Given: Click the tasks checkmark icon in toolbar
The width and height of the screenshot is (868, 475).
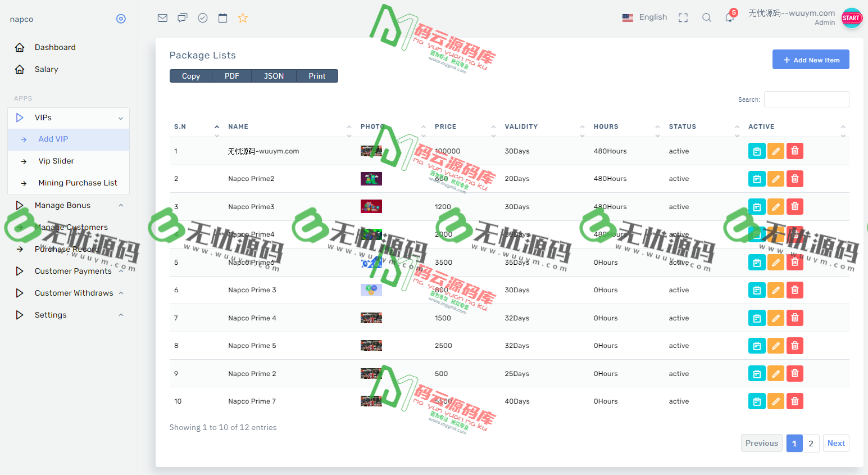Looking at the screenshot, I should 202,17.
